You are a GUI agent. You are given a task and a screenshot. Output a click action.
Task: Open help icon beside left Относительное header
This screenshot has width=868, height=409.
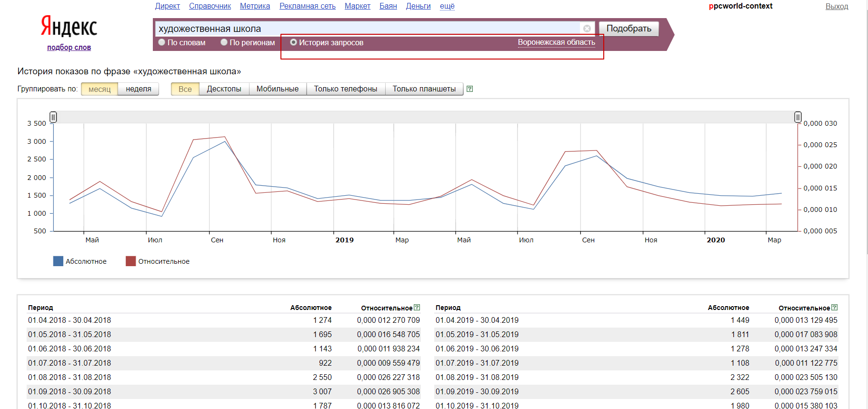(417, 308)
